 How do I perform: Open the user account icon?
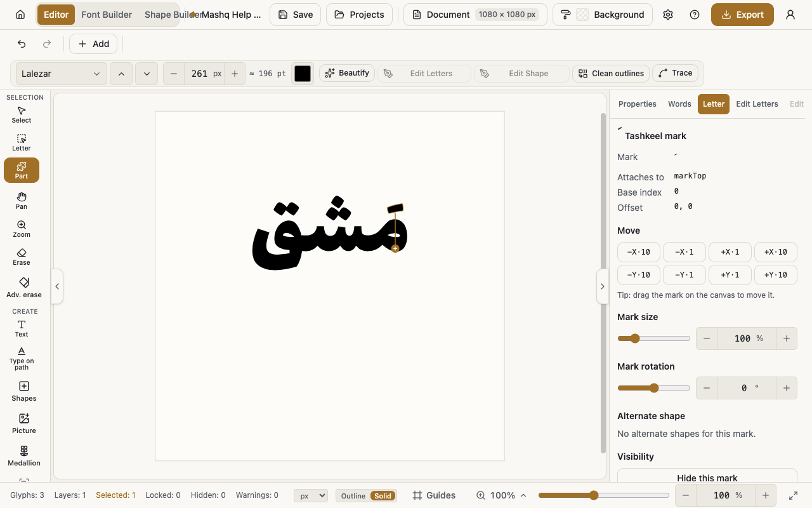click(790, 15)
